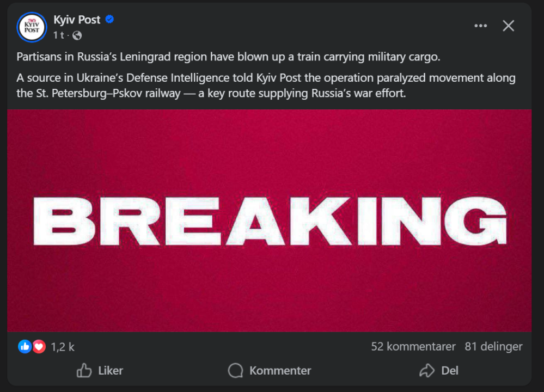Viewport: 544px width, 392px height.
Task: Open the Kyiv Post page name
Action: pos(77,20)
